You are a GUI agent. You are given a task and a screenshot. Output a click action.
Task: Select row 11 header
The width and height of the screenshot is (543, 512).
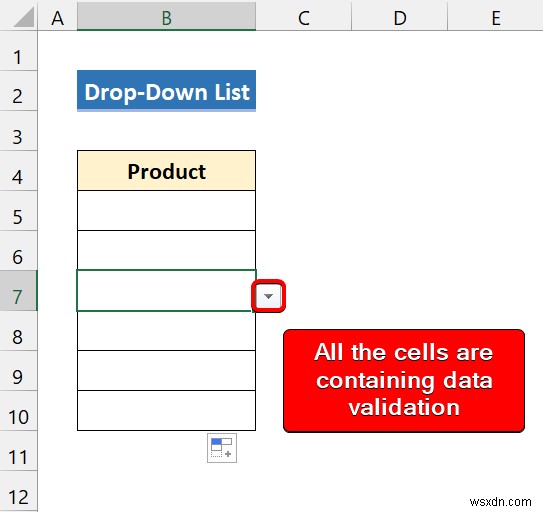click(18, 451)
